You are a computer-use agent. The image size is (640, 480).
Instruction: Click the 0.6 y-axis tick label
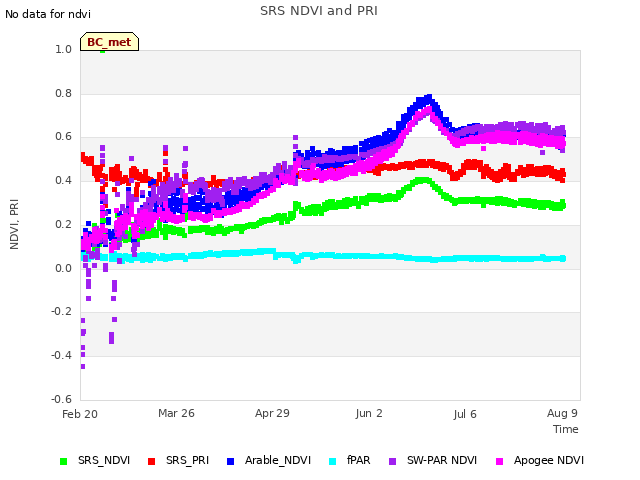coord(63,136)
